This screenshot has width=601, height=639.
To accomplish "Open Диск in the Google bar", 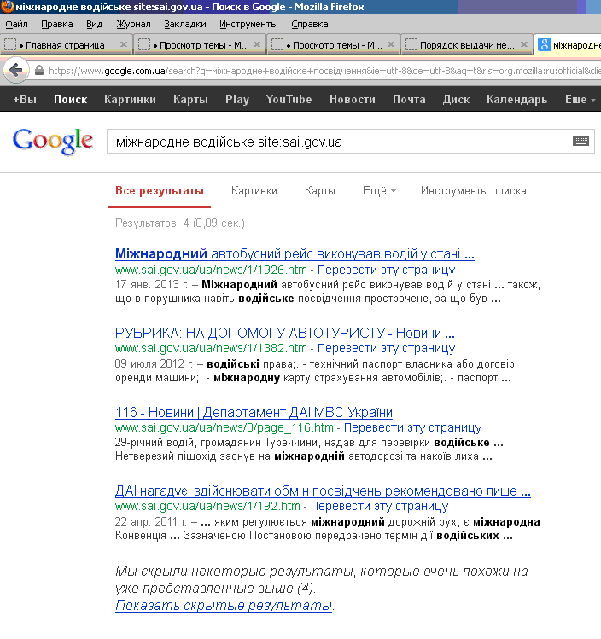I will coord(456,99).
